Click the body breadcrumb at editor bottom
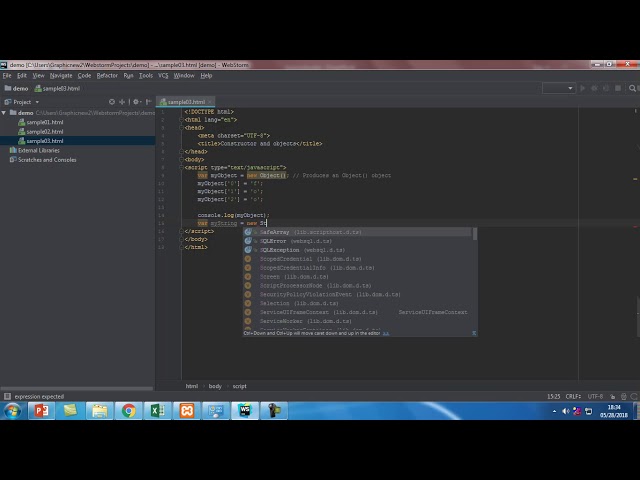 point(215,386)
